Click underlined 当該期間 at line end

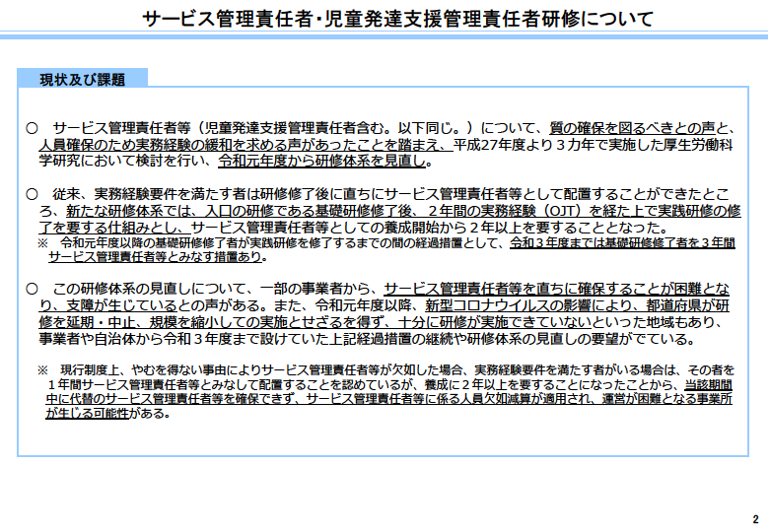(x=708, y=384)
